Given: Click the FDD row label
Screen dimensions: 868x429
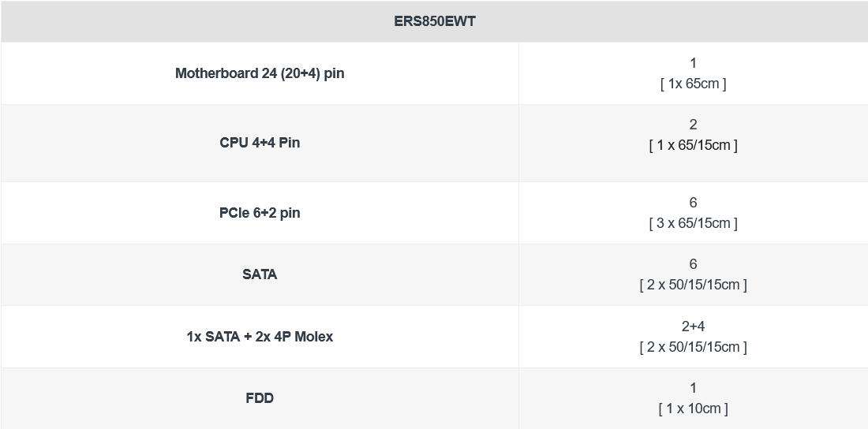Looking at the screenshot, I should pyautogui.click(x=260, y=398).
